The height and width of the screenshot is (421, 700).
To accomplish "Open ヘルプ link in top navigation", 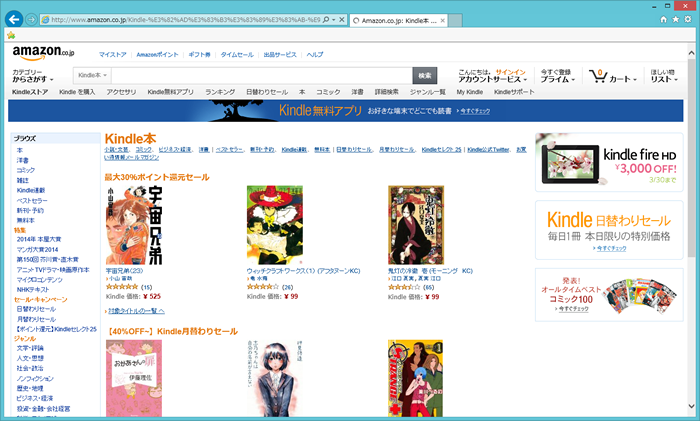I will tap(315, 54).
